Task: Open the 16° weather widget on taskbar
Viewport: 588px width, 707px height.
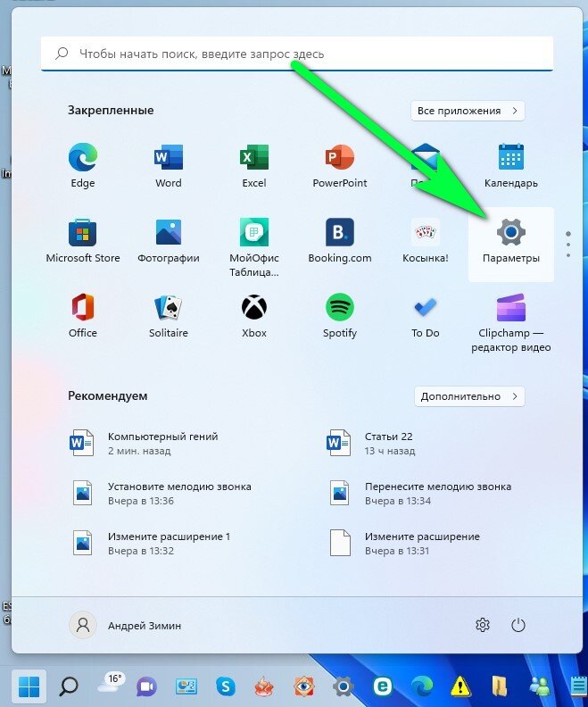Action: click(111, 684)
